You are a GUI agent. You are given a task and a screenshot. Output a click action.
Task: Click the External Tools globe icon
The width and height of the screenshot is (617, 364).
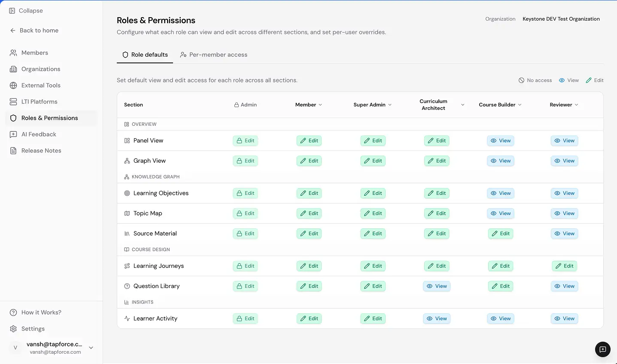[13, 85]
